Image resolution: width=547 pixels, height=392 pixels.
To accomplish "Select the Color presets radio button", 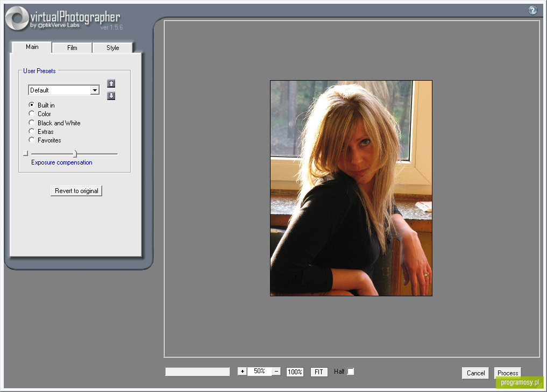I will point(31,113).
